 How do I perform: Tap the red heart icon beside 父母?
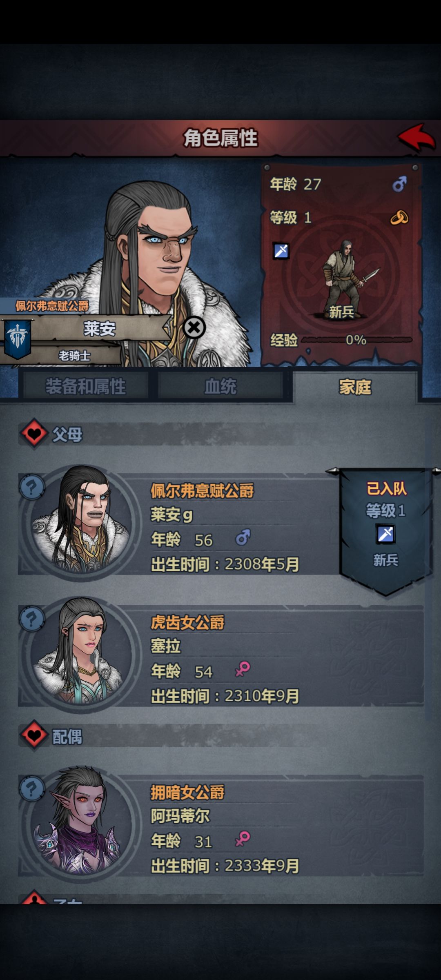click(x=34, y=434)
